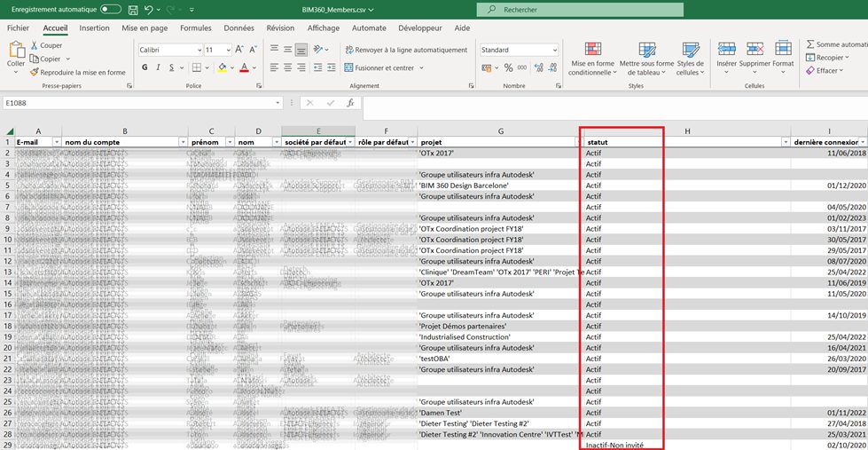
Task: Open the filter dropdown for E-mail column
Action: pyautogui.click(x=57, y=142)
